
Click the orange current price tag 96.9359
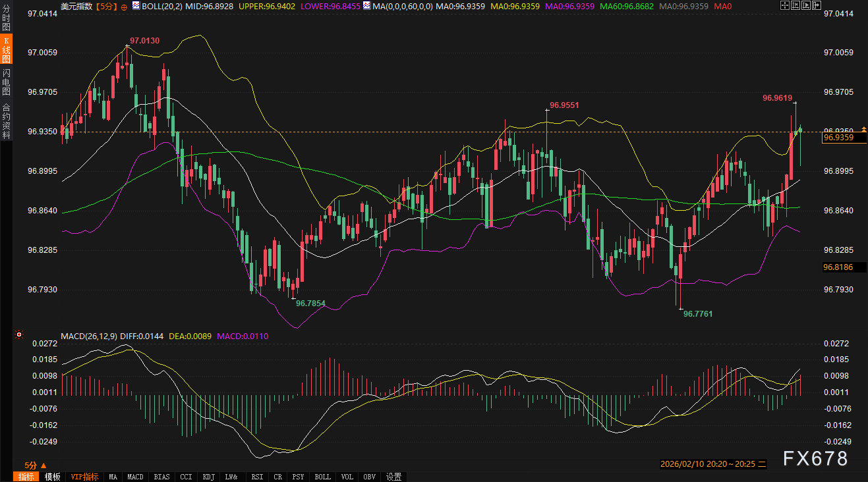(x=838, y=138)
